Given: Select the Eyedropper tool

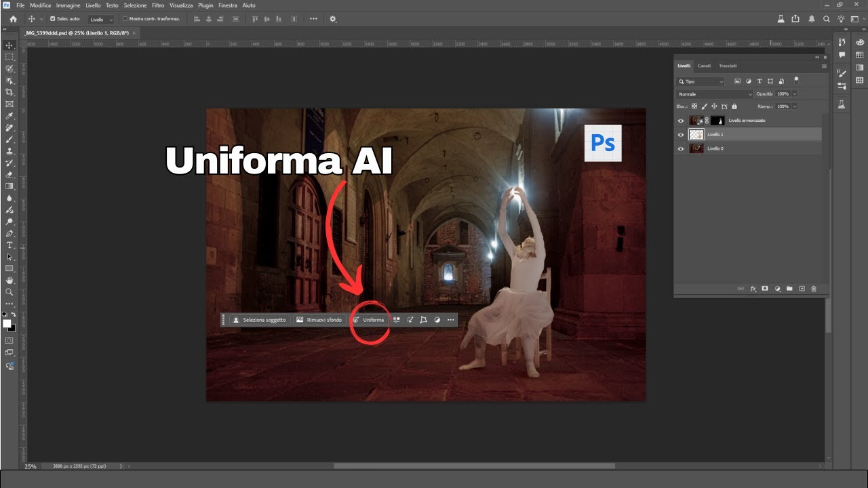Looking at the screenshot, I should (9, 116).
